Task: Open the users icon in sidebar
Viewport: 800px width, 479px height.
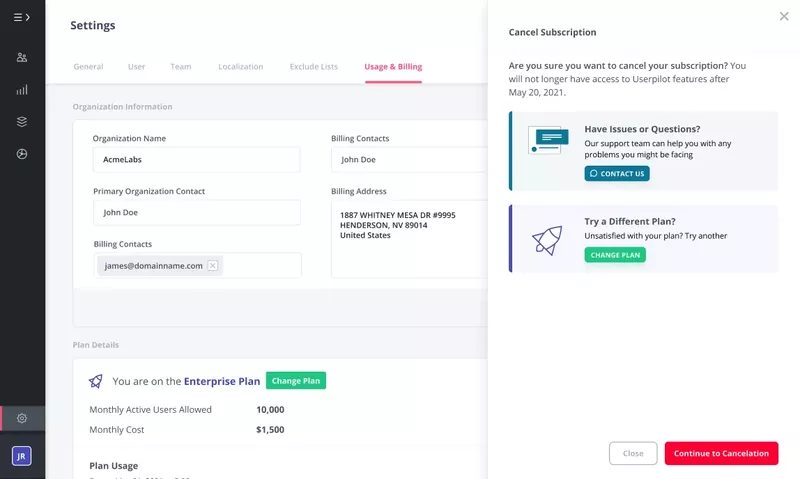Action: pyautogui.click(x=21, y=57)
